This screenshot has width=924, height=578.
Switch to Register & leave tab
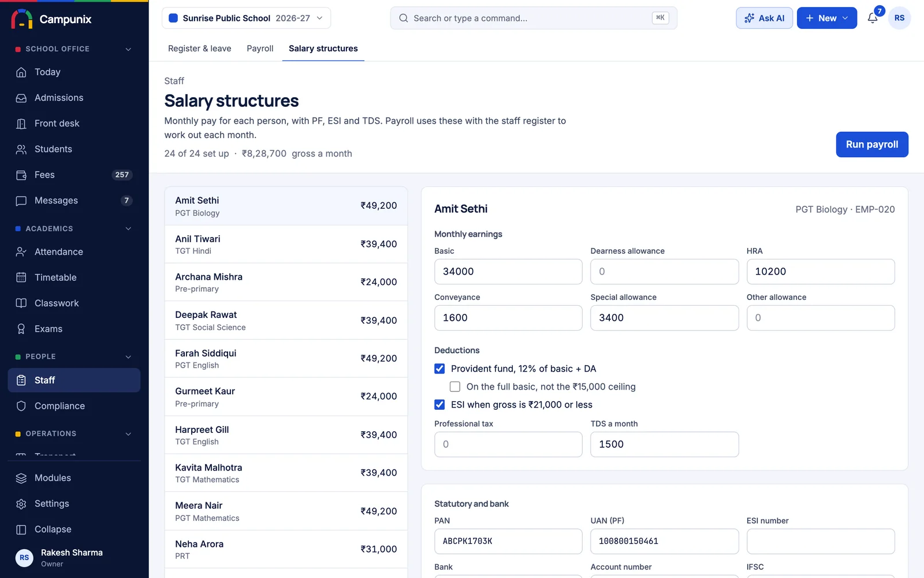point(199,49)
